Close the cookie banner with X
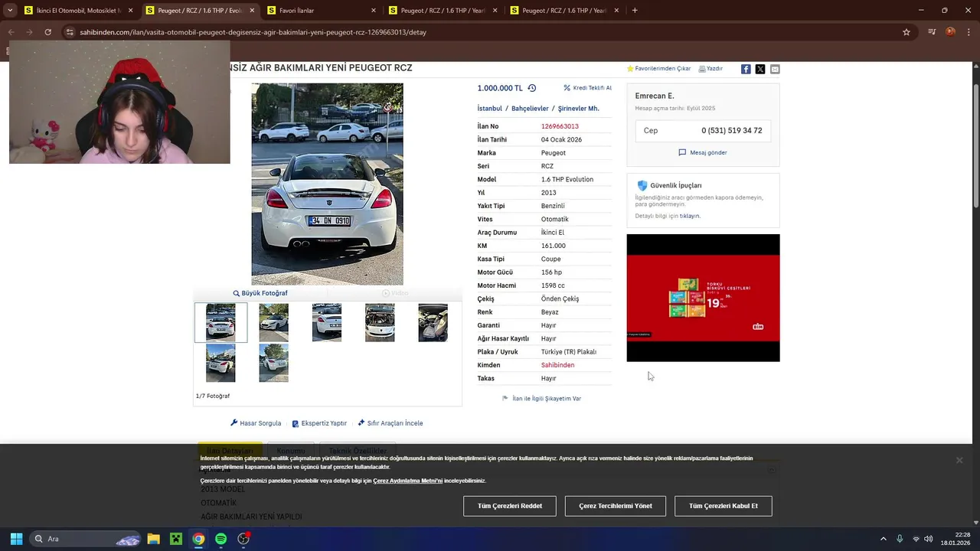 pos(959,460)
